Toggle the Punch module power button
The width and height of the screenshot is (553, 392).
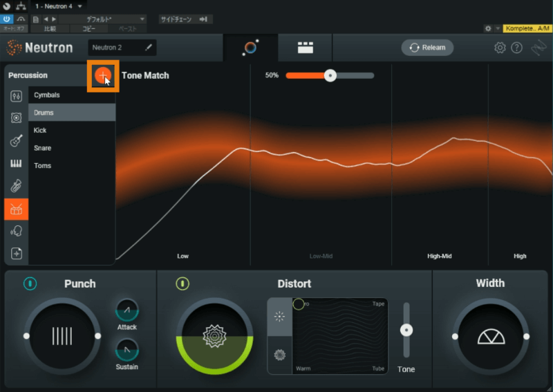tap(30, 283)
